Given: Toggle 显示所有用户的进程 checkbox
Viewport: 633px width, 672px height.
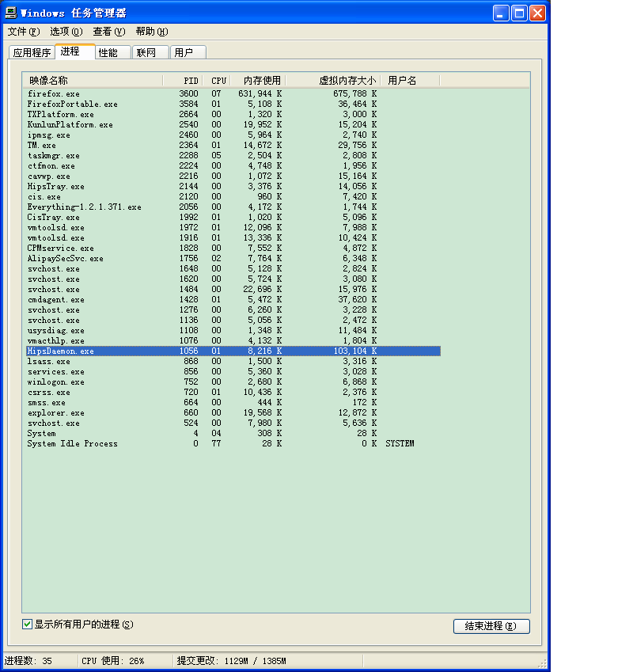Looking at the screenshot, I should [28, 625].
